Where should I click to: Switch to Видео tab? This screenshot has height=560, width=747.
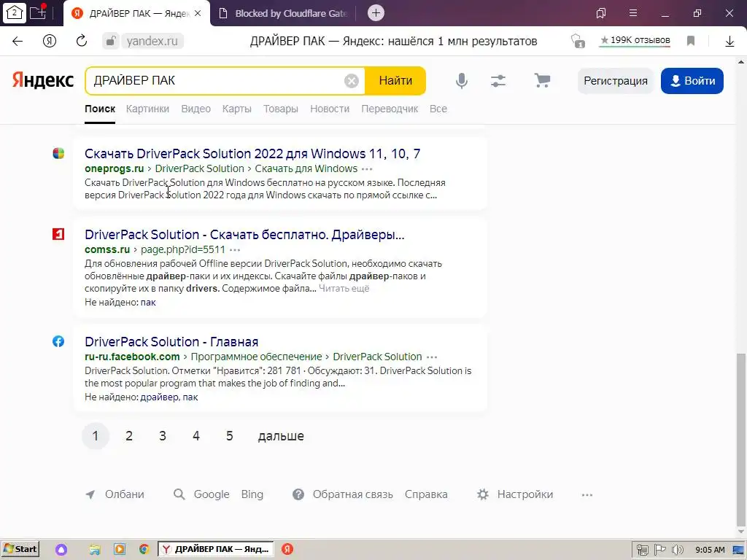[196, 109]
